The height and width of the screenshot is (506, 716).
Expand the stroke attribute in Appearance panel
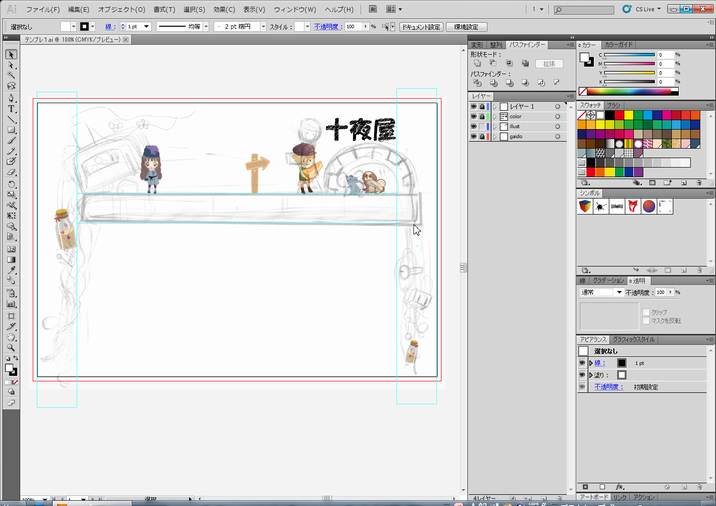point(591,363)
